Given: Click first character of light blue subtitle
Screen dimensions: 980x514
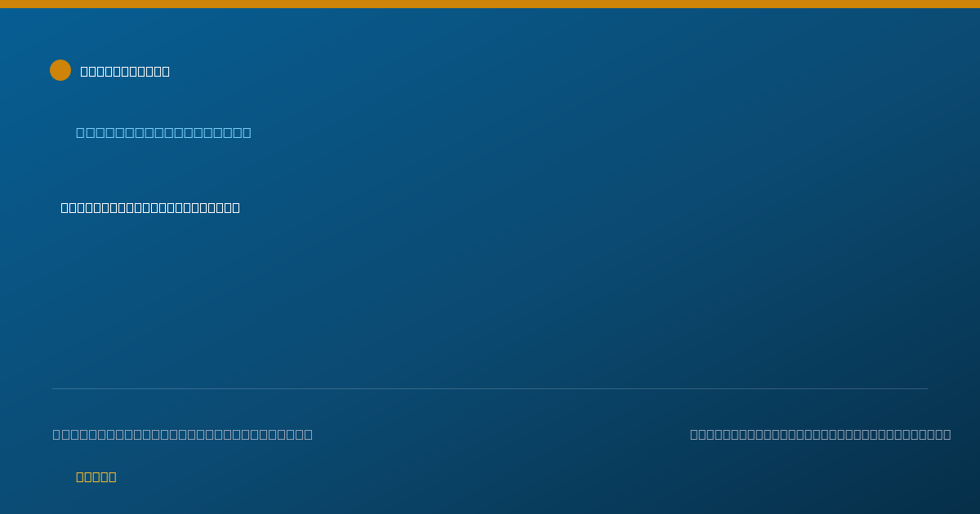Looking at the screenshot, I should click(80, 132).
